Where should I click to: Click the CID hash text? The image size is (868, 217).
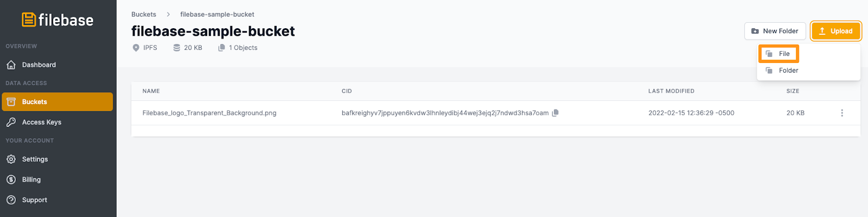point(445,113)
